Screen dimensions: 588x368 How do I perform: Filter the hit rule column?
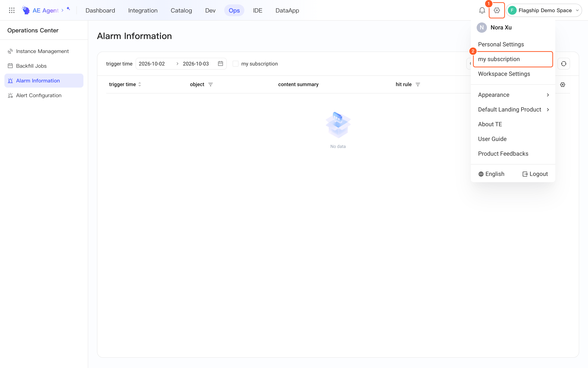click(418, 84)
